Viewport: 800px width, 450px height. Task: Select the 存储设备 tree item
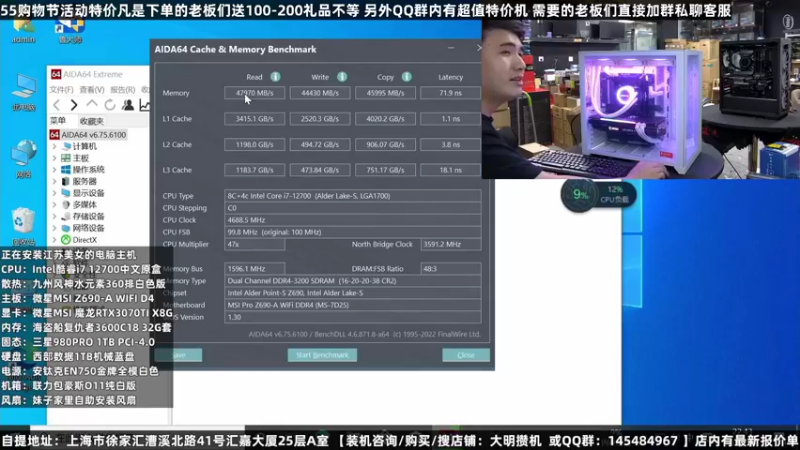(83, 216)
